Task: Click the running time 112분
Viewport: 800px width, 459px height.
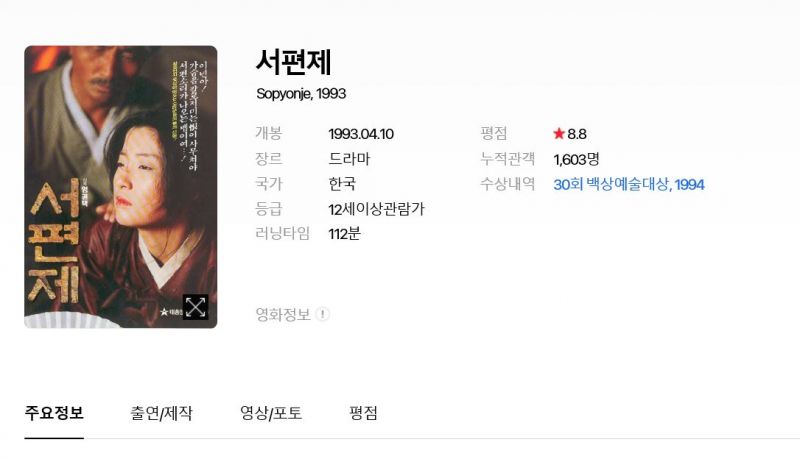Action: 344,234
